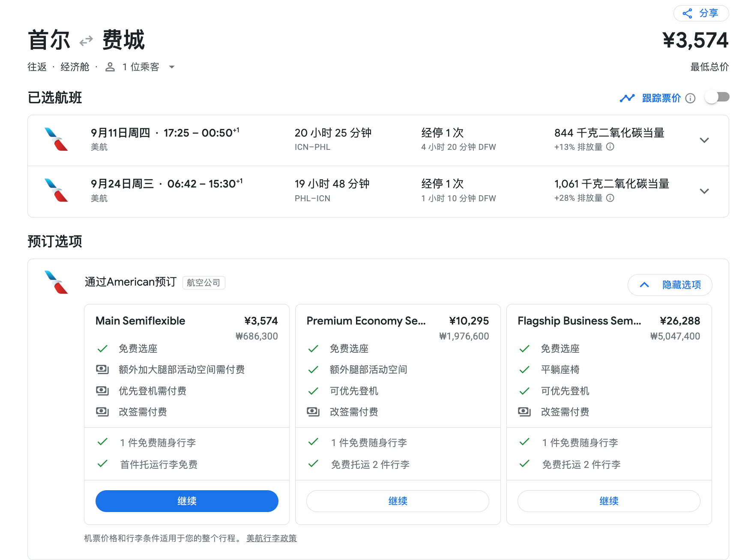This screenshot has width=748, height=560.
Task: Collapse booking options with 隐藏选项
Action: tap(670, 285)
